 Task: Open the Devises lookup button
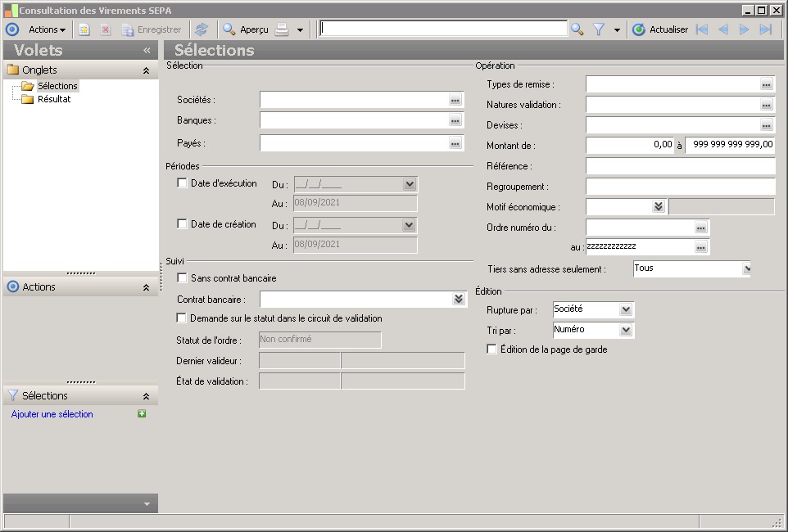coord(766,126)
